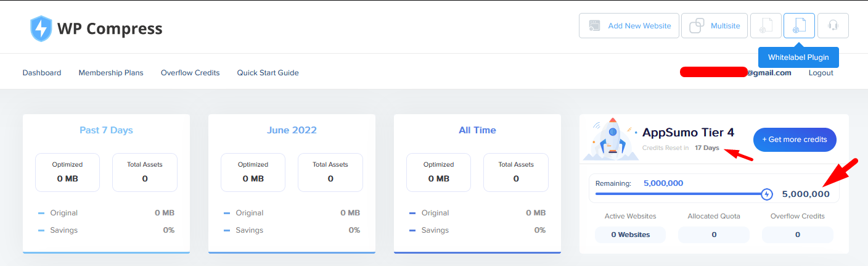
Task: Open the Quick Start Guide
Action: [x=268, y=73]
